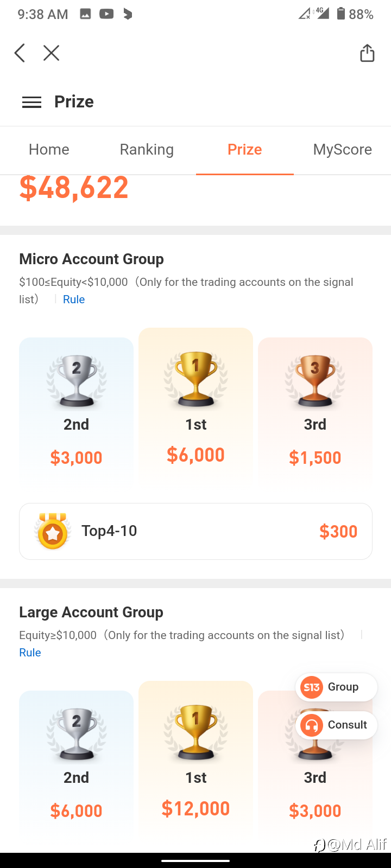Tap the YouTube notification icon in status bar
Screen dimensions: 391x868
click(x=106, y=14)
